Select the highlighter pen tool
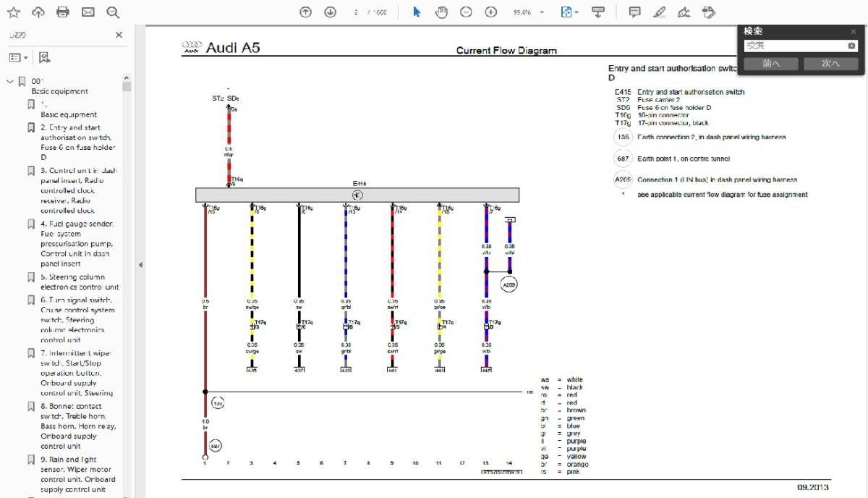Image resolution: width=868 pixels, height=498 pixels. pyautogui.click(x=659, y=12)
